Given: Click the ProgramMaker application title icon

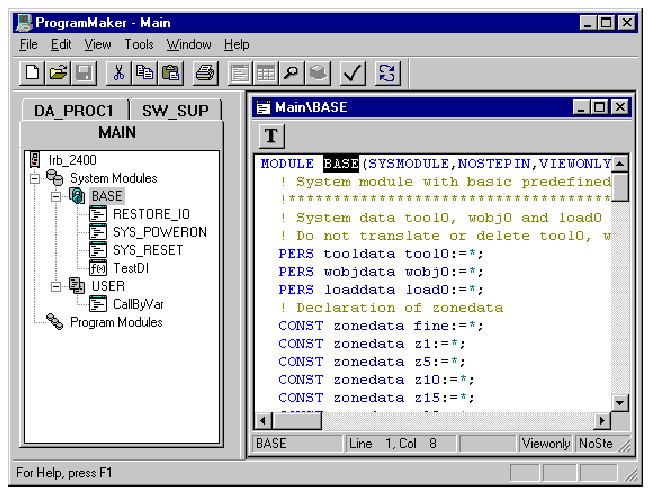Looking at the screenshot, I should tap(24, 23).
